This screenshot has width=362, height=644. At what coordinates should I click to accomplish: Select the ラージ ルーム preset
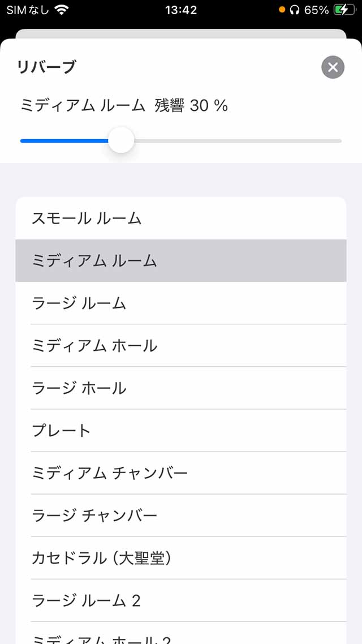pos(181,303)
